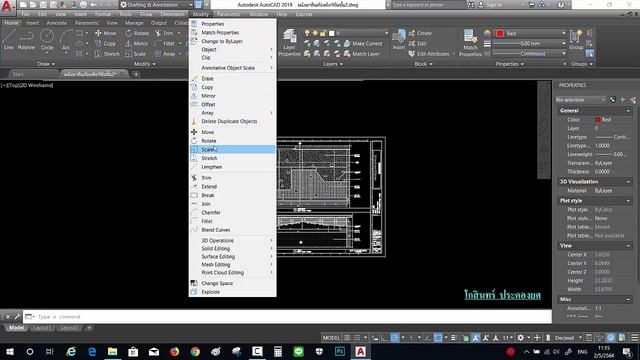Click Create block button
The width and height of the screenshot is (640, 360).
[x=420, y=33]
